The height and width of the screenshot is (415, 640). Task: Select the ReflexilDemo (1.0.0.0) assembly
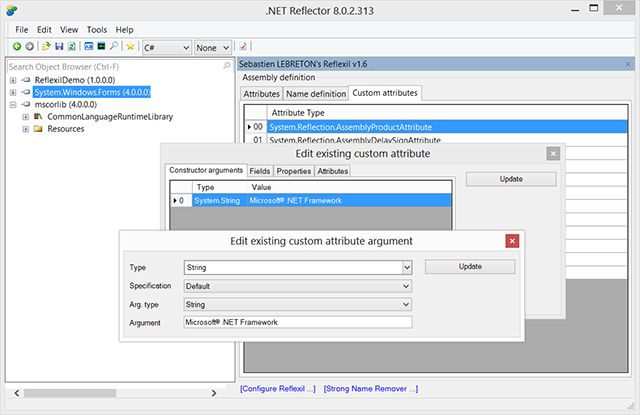(x=75, y=80)
